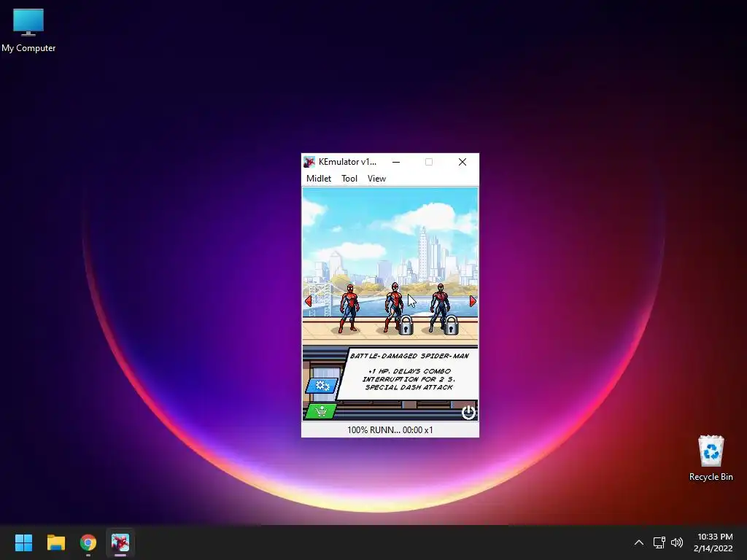The image size is (747, 560).
Task: Open the Tool menu
Action: [349, 179]
